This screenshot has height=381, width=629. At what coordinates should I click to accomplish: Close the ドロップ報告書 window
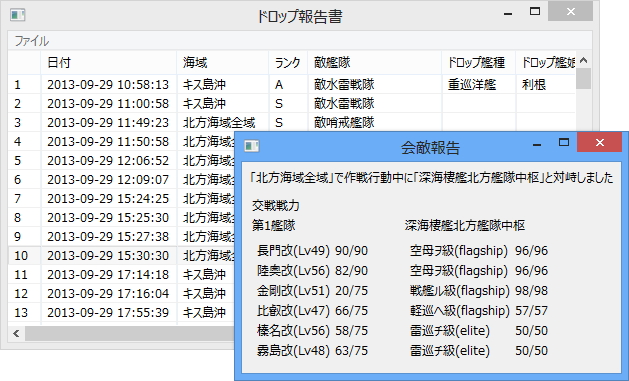[570, 12]
